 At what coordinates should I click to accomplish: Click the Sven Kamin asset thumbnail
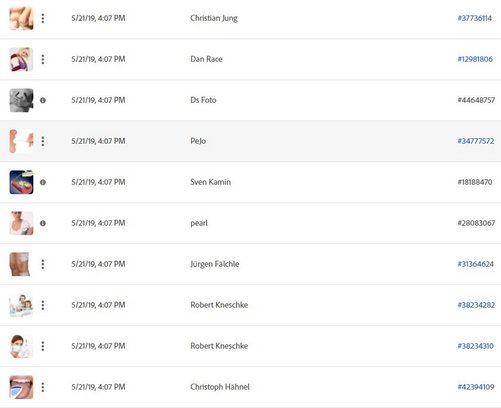21,182
